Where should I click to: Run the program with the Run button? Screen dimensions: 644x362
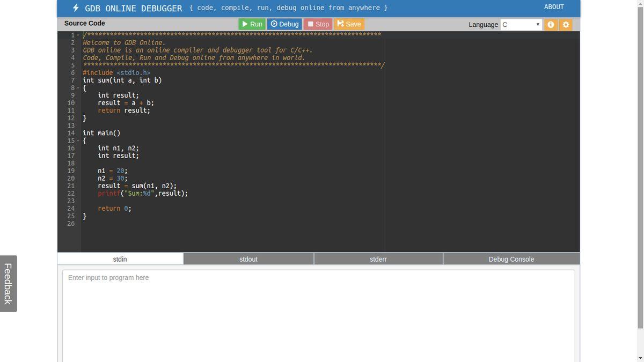[x=252, y=24]
